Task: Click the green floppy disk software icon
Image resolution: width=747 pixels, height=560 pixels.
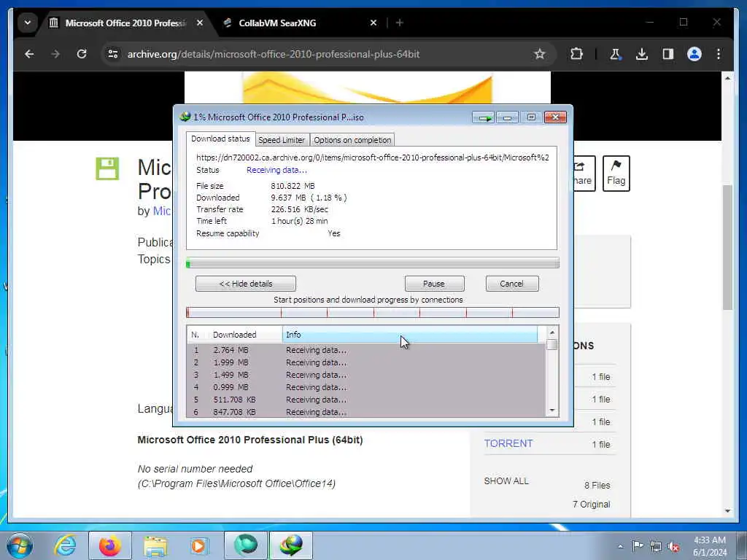Action: (107, 168)
